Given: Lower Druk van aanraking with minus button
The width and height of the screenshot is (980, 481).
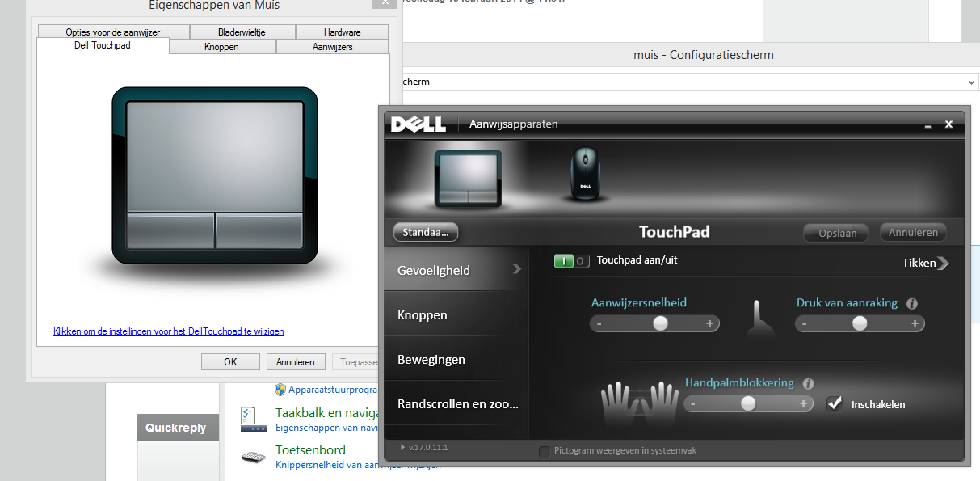Looking at the screenshot, I should (805, 324).
